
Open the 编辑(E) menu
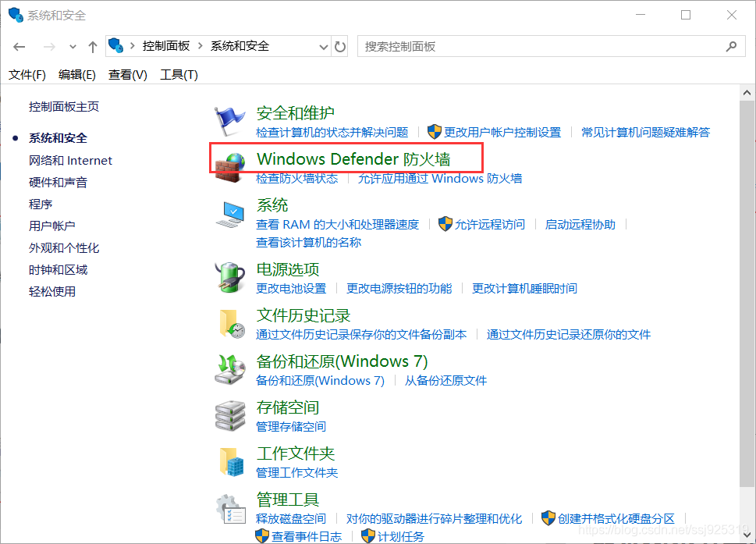point(77,75)
